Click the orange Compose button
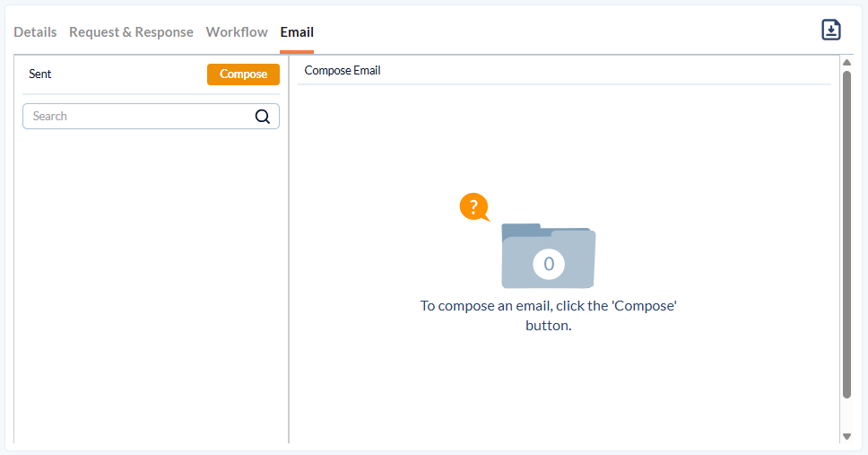The width and height of the screenshot is (868, 455). coord(243,74)
